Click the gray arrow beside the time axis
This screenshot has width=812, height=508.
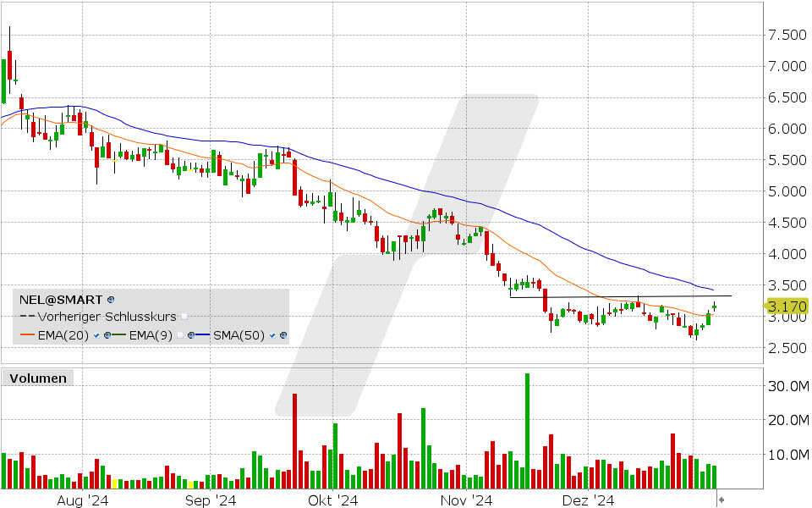point(721,500)
